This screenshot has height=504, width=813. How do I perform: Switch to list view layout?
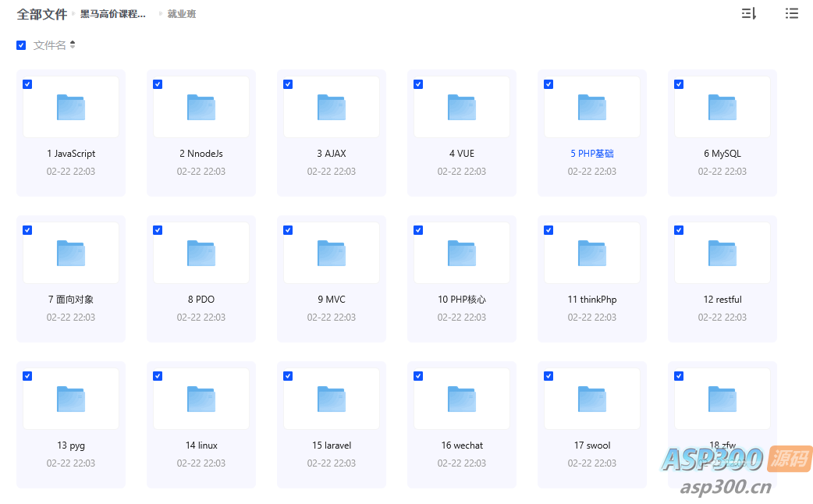click(x=791, y=13)
